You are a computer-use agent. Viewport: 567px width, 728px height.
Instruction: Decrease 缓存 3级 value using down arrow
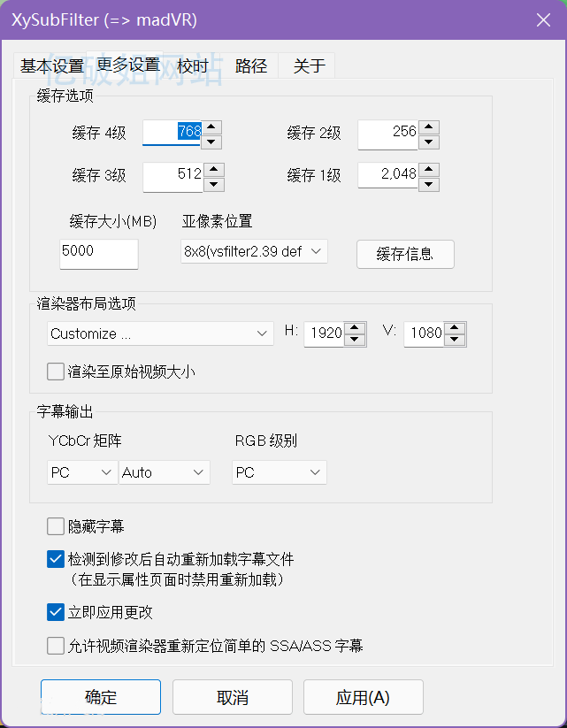click(212, 183)
